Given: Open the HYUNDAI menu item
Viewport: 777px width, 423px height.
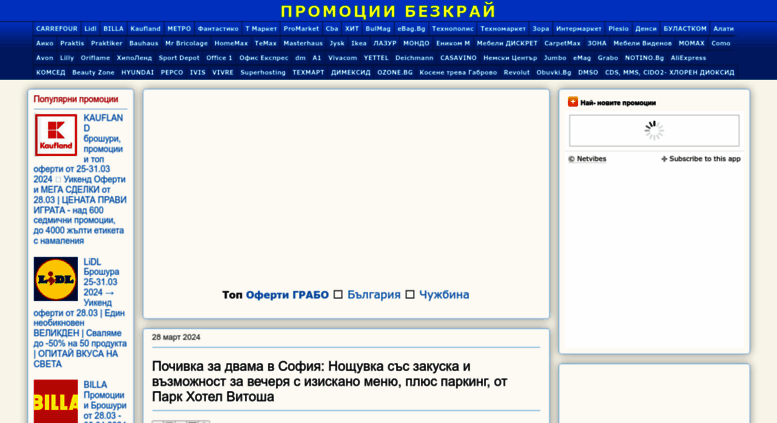Looking at the screenshot, I should tap(137, 72).
